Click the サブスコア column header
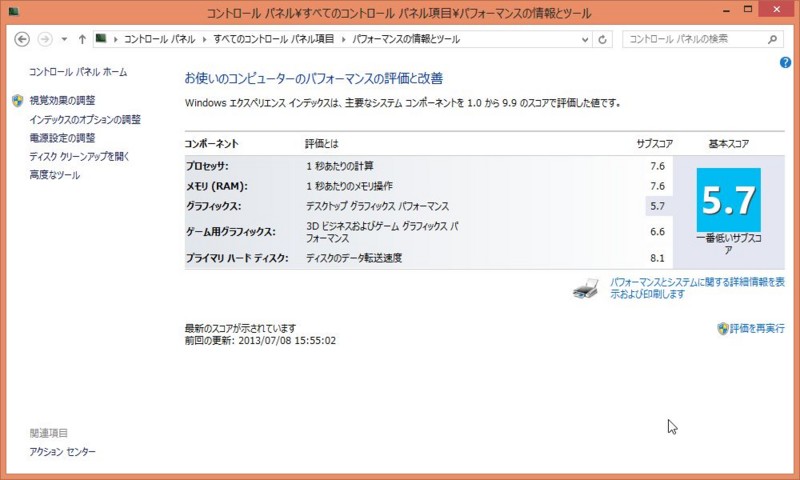Screen dimensions: 800x480 pos(655,144)
